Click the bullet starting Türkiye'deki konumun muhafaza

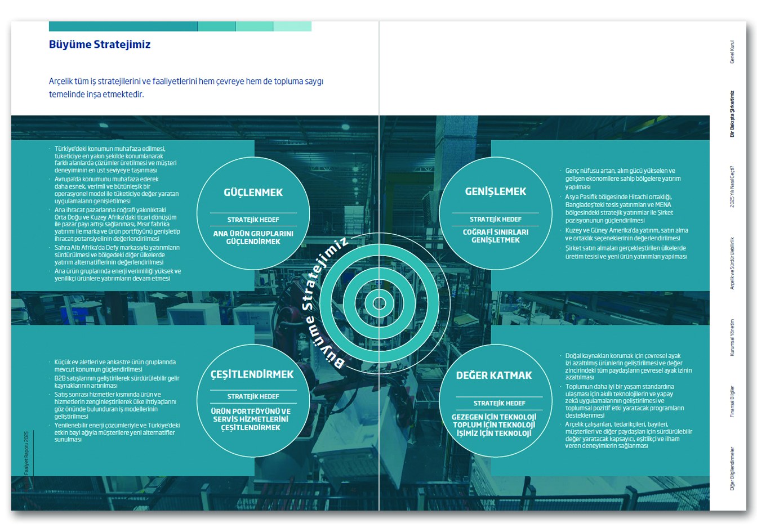click(115, 159)
